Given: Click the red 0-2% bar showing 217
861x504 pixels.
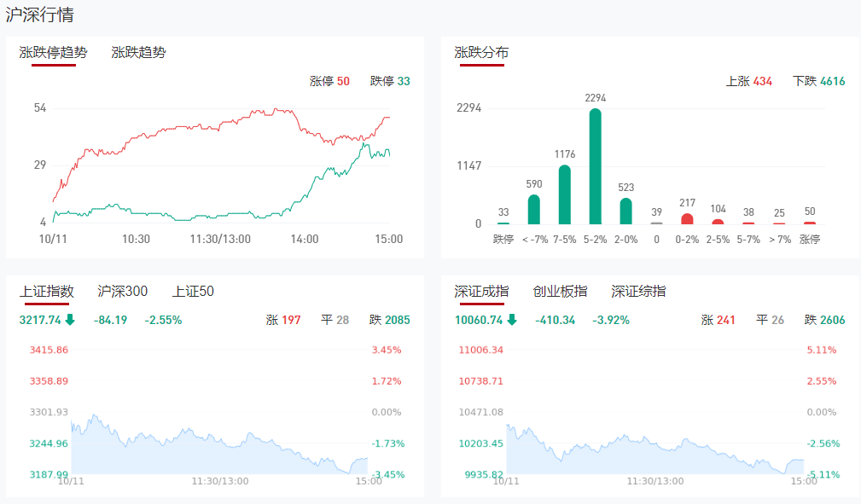Looking at the screenshot, I should [687, 219].
